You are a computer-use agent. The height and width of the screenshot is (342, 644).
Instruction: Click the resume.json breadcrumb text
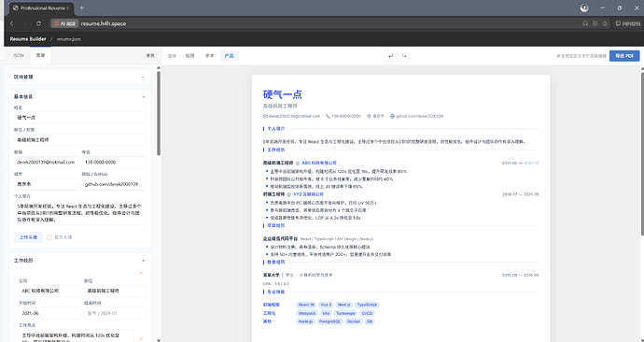[68, 39]
